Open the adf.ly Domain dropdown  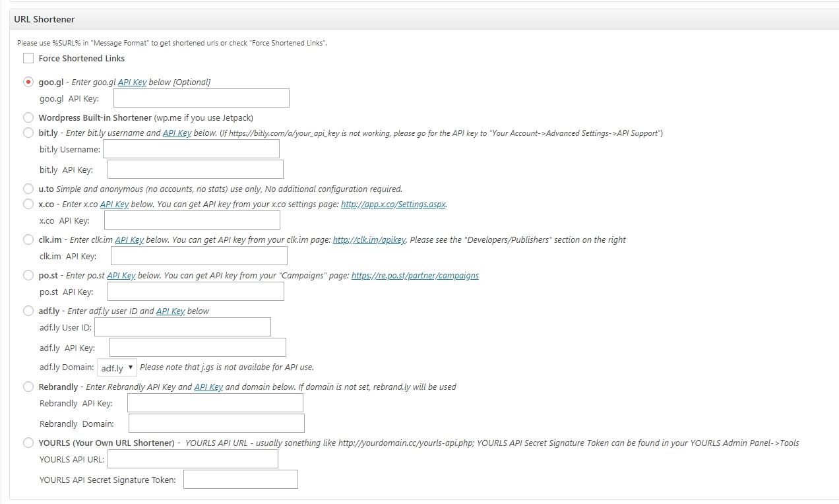117,367
